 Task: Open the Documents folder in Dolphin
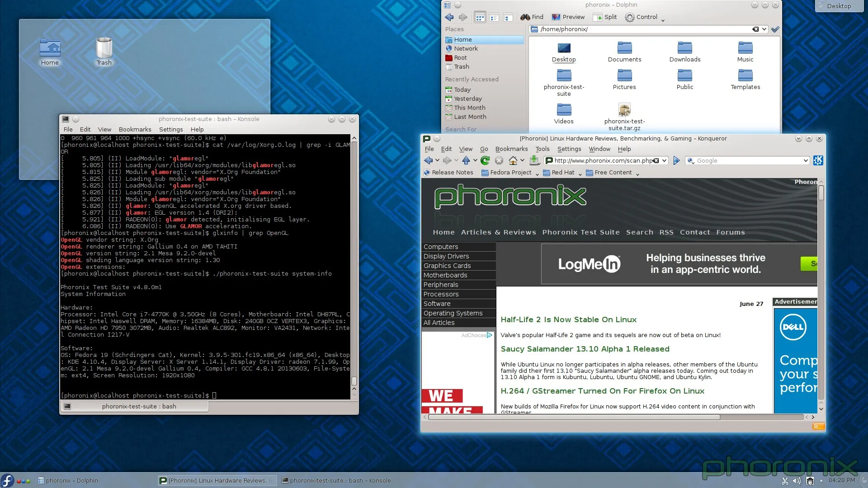(624, 52)
